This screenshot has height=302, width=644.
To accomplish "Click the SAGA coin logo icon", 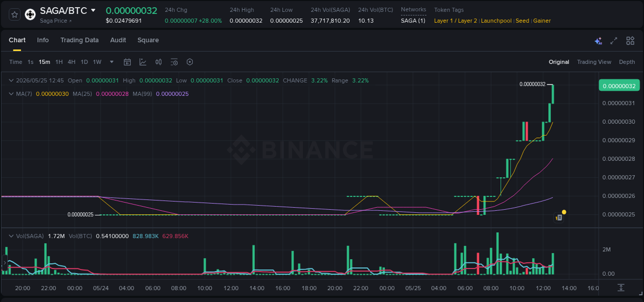I will tap(30, 14).
